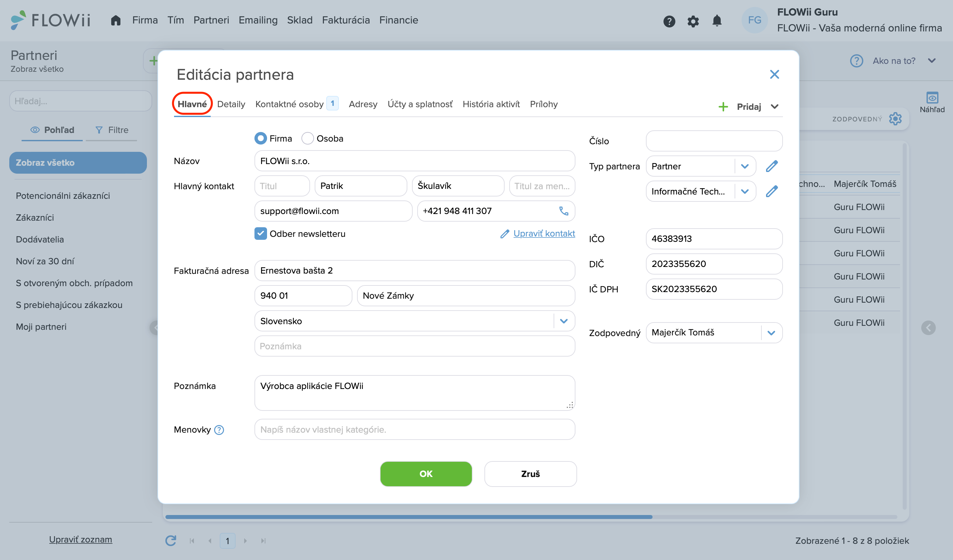
Task: Open the Hlavné tab
Action: (192, 104)
